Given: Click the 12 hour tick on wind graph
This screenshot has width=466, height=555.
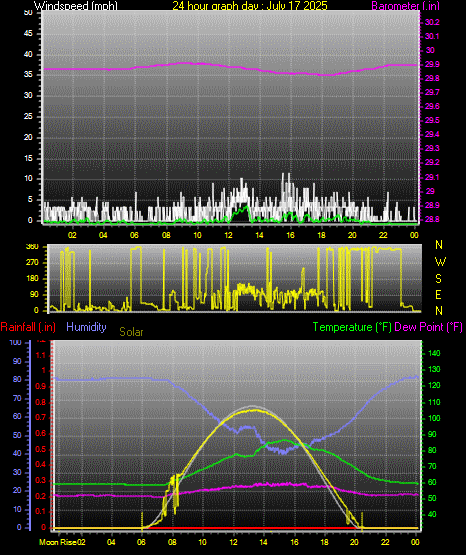Looking at the screenshot, I should (x=229, y=235).
